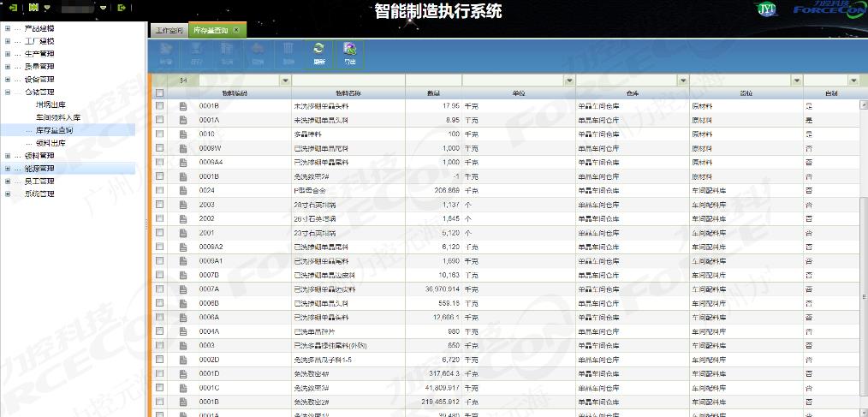This screenshot has height=417, width=868.
Task: Open the document icon of row 0010
Action: point(183,134)
